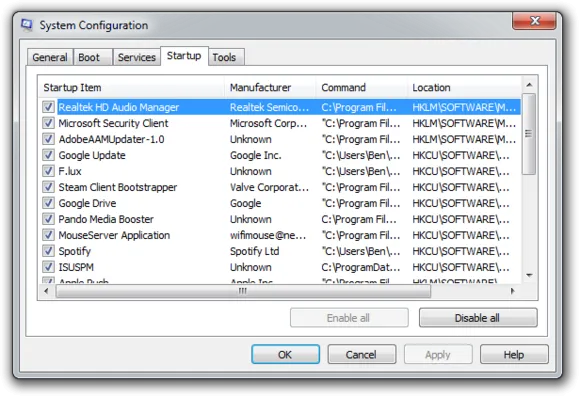This screenshot has width=580, height=397.
Task: Sort by the Manufacturer column header
Action: (270, 88)
